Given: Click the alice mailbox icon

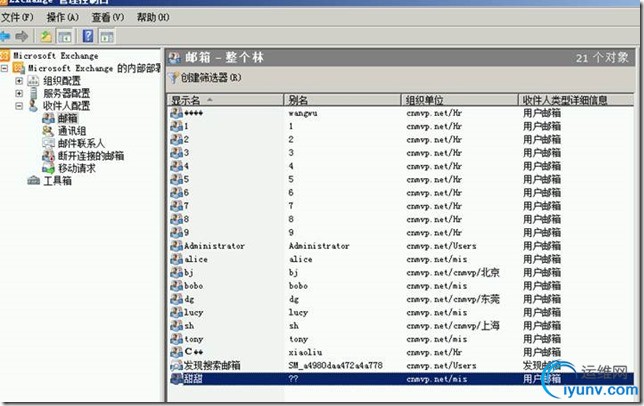Looking at the screenshot, I should click(x=177, y=259).
